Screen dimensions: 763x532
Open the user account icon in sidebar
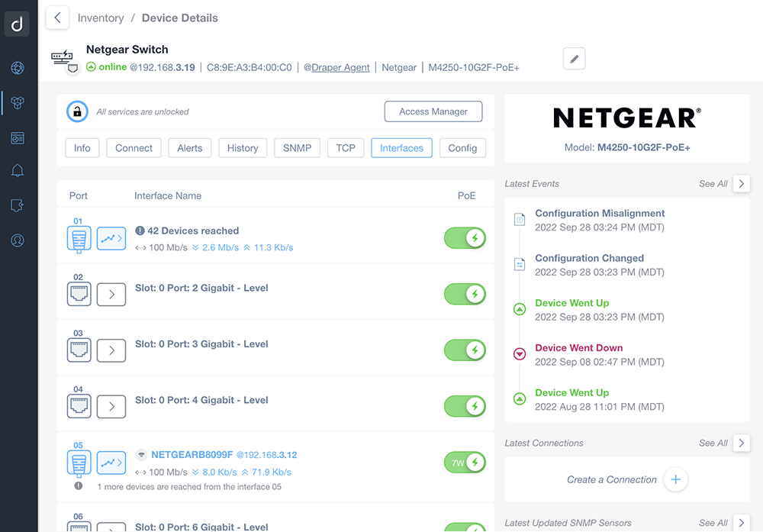[x=18, y=240]
